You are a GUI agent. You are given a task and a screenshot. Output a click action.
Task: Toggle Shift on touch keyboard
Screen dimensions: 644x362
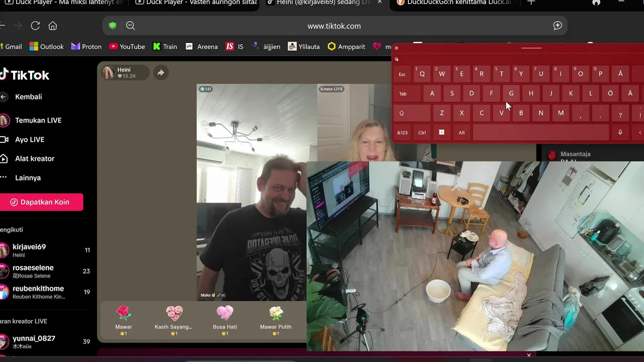point(412,113)
